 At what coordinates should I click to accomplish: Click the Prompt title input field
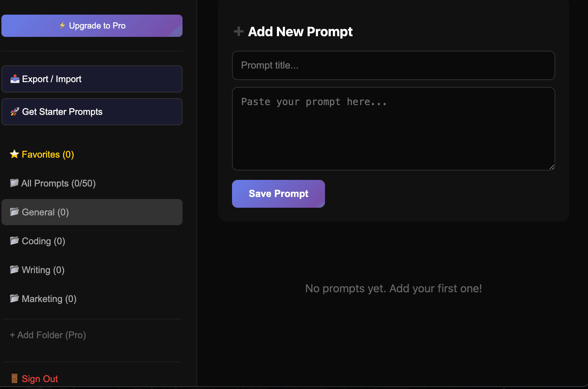click(393, 65)
